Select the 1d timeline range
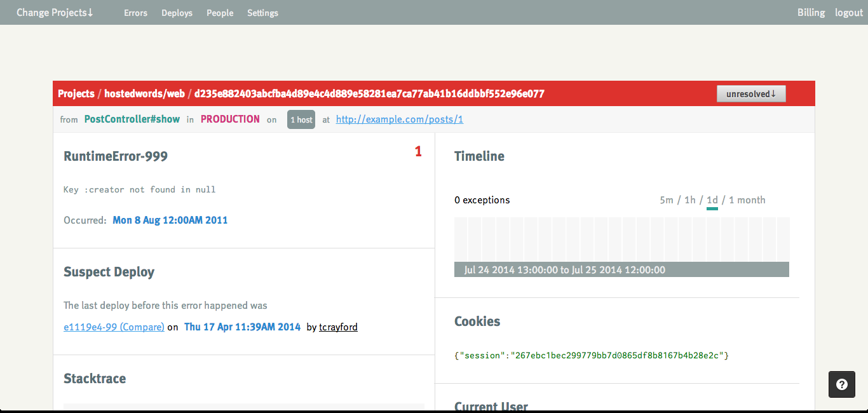 712,200
